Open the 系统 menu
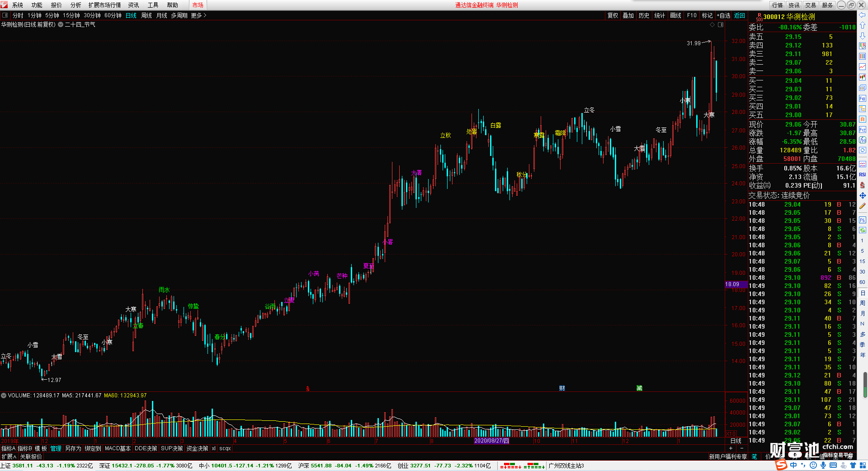868x471 pixels. point(18,5)
